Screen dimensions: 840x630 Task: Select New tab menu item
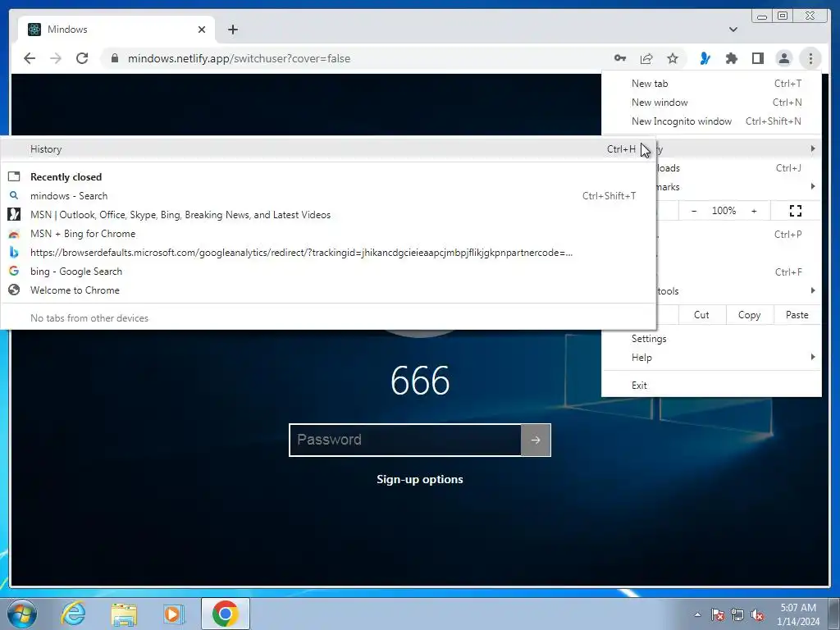[x=711, y=84]
